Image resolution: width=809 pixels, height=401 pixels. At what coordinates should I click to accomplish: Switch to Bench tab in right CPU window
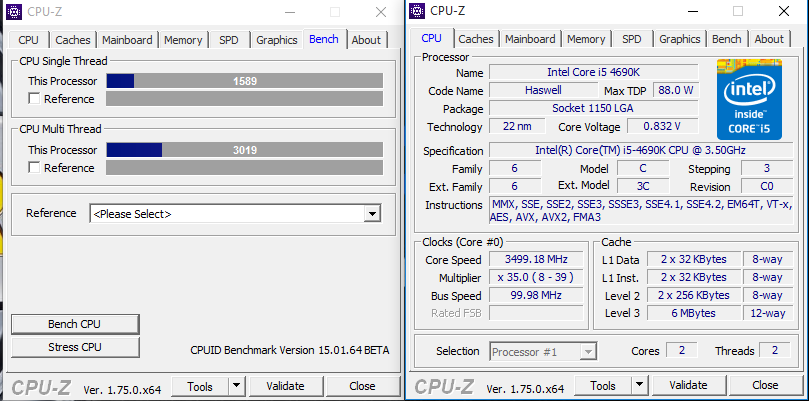tap(727, 39)
